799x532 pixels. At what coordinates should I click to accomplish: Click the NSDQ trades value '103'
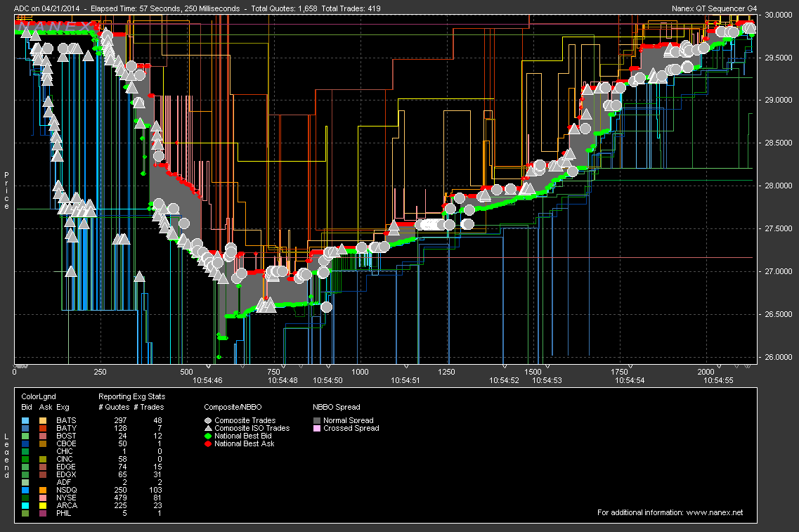point(155,490)
